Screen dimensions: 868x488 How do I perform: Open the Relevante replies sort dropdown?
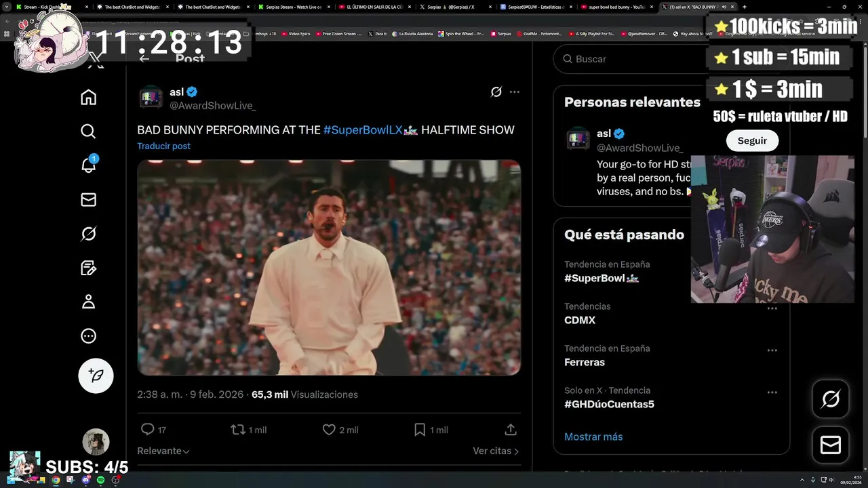click(x=163, y=451)
